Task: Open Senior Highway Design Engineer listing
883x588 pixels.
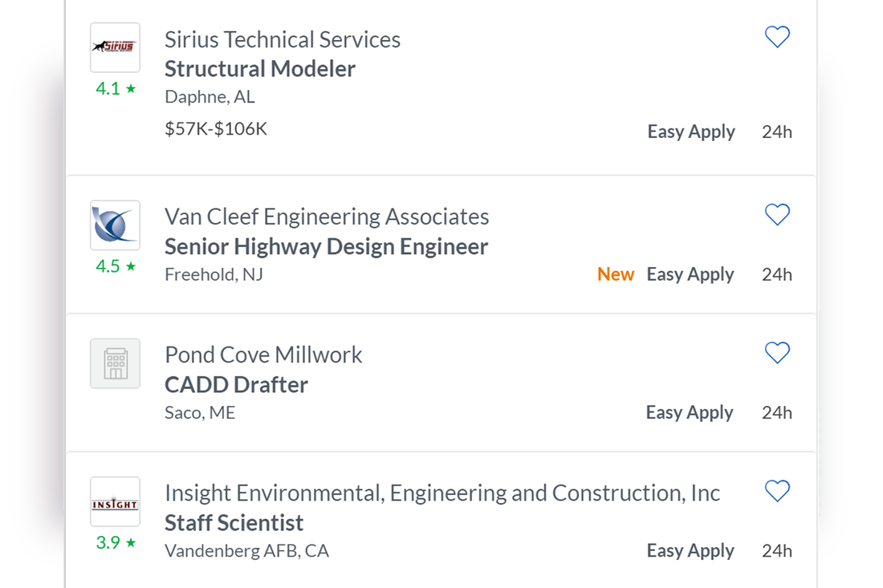Action: pyautogui.click(x=326, y=246)
